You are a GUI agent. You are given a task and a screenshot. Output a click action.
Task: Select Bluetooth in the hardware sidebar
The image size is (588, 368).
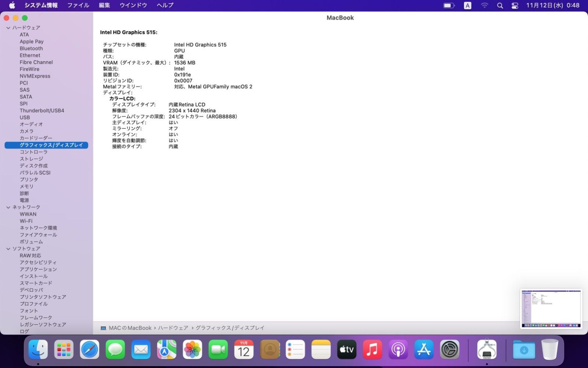tap(31, 48)
